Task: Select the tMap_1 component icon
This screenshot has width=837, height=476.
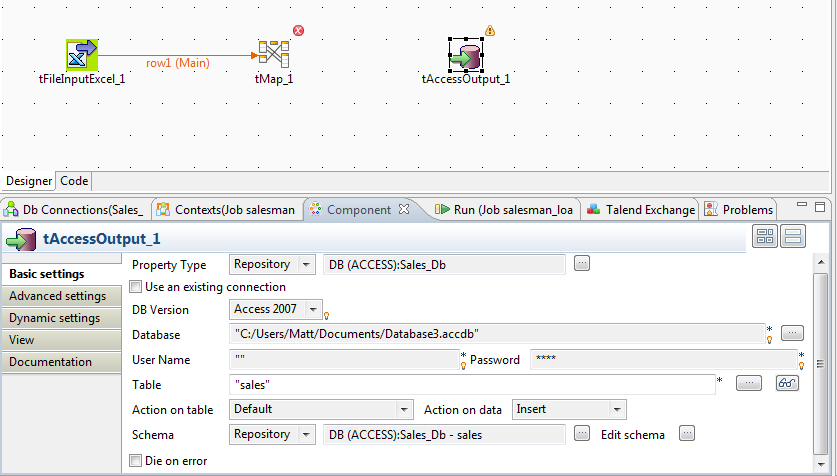Action: point(274,54)
